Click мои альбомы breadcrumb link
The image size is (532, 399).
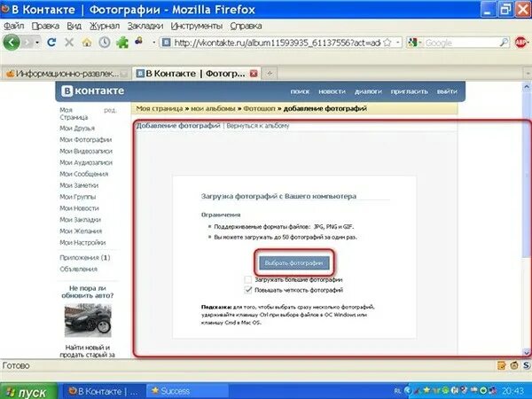pos(213,108)
